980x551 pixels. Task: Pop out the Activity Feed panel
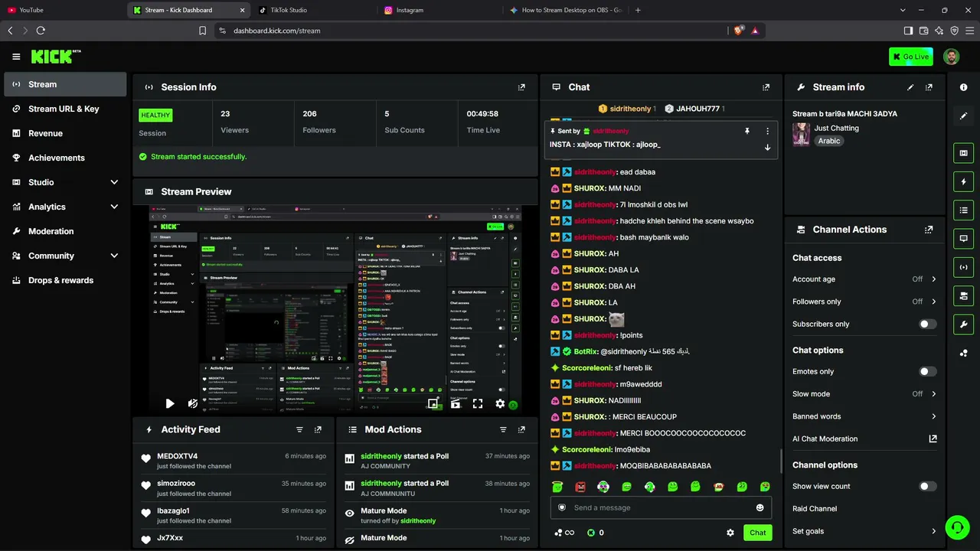318,430
